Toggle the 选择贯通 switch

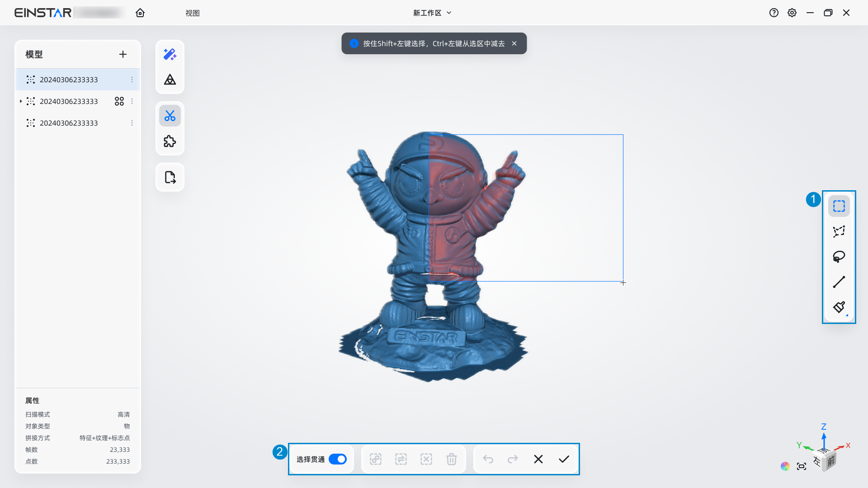click(x=337, y=459)
